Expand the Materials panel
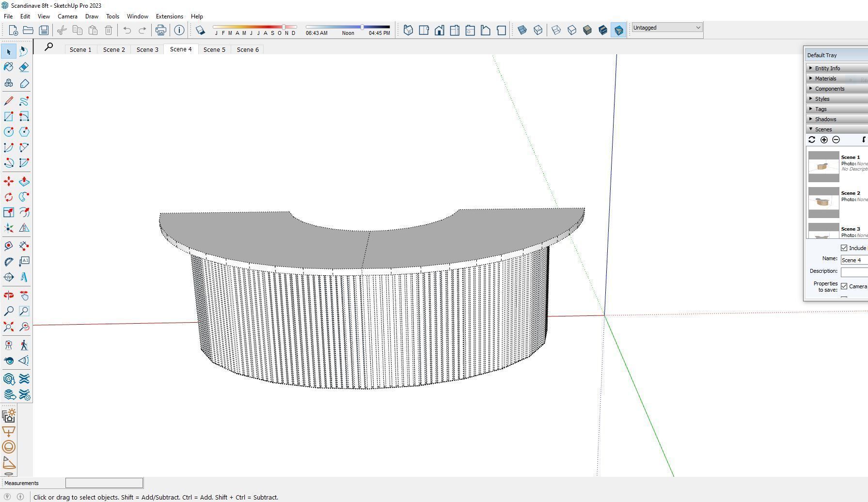This screenshot has width=868, height=502. [837, 78]
